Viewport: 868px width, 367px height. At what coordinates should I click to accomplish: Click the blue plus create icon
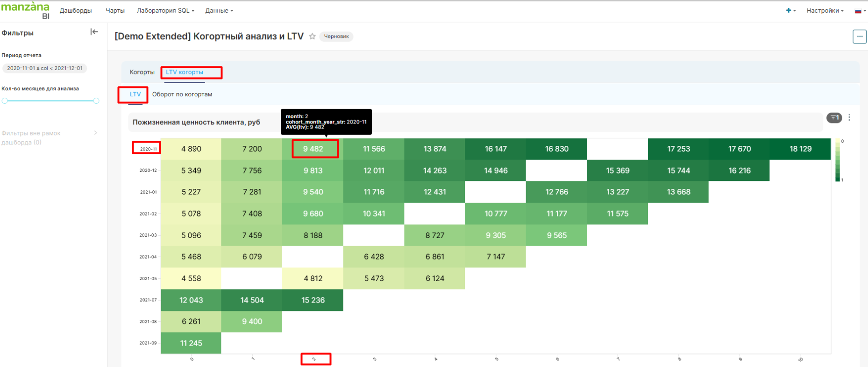coord(789,10)
